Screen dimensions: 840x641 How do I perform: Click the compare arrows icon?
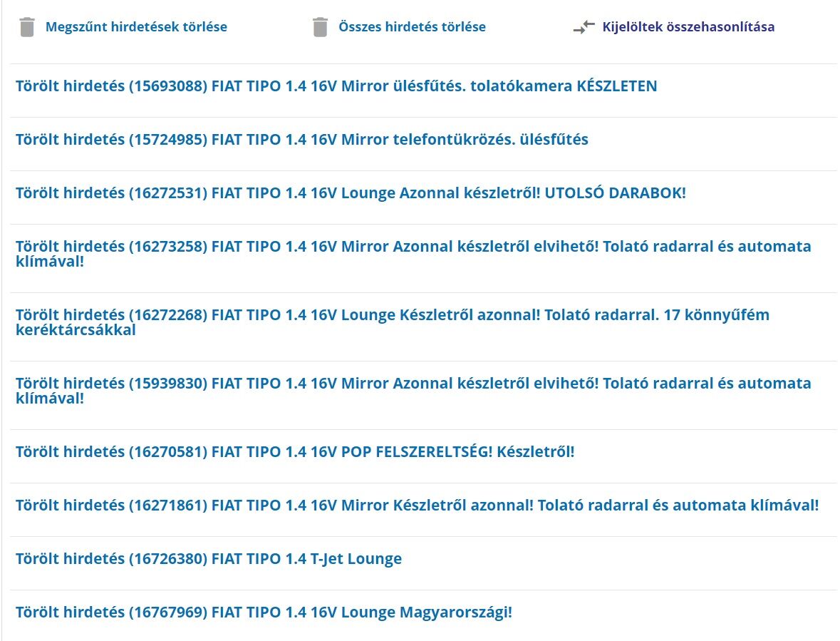[x=584, y=27]
